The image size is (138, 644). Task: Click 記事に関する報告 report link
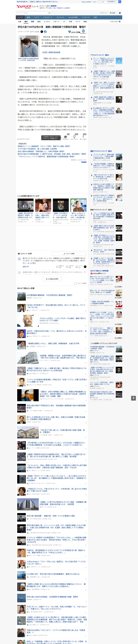(24, 139)
